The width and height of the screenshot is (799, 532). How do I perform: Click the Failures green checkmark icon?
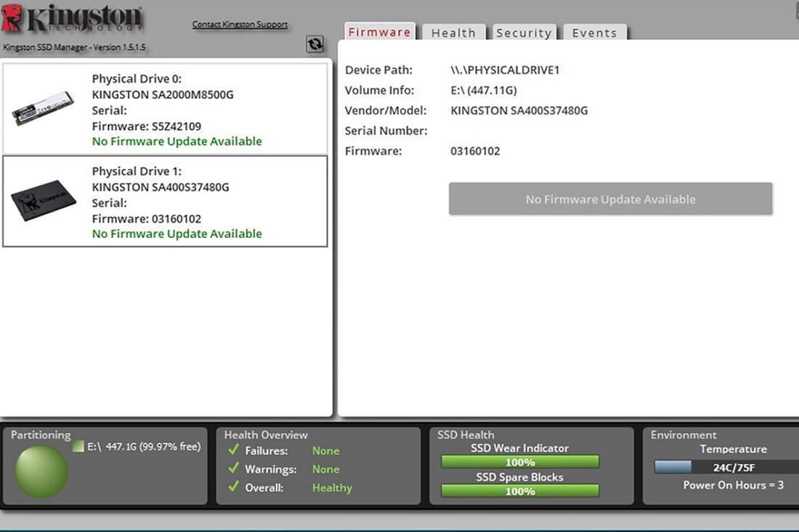click(233, 451)
